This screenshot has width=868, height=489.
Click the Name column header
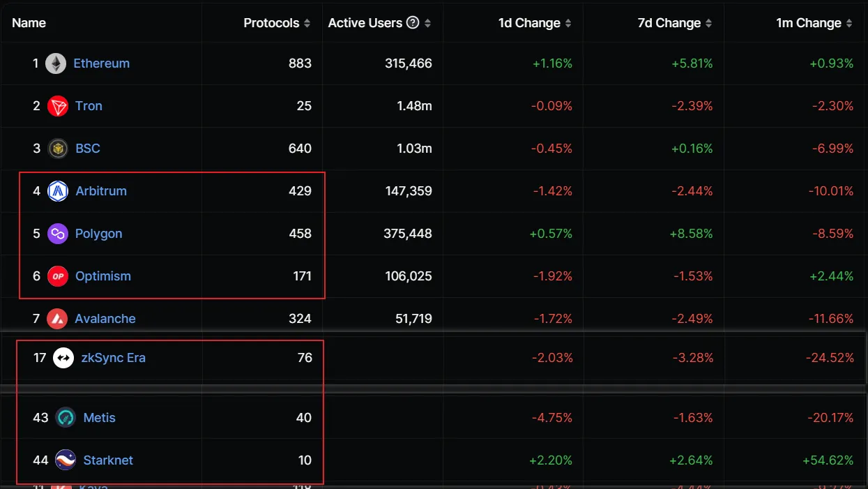pos(29,23)
